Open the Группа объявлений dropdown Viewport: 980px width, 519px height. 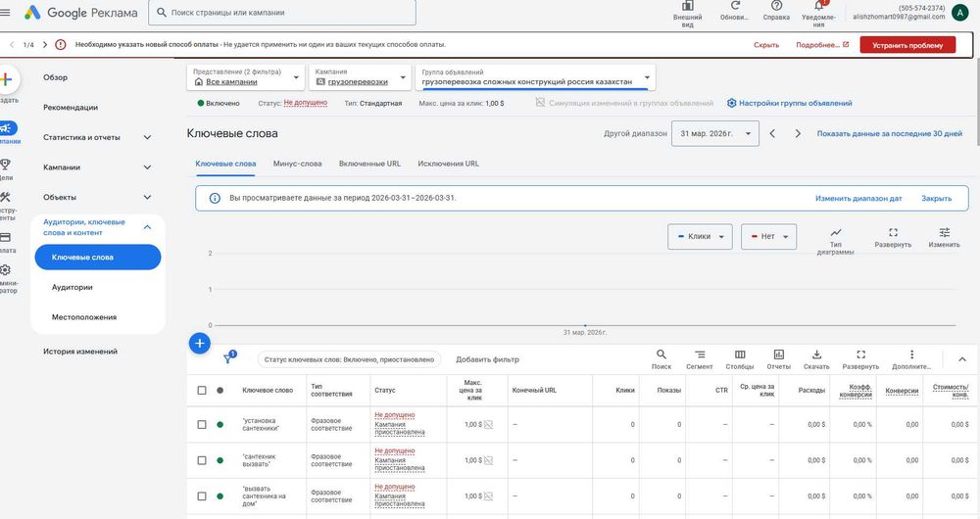[536, 77]
